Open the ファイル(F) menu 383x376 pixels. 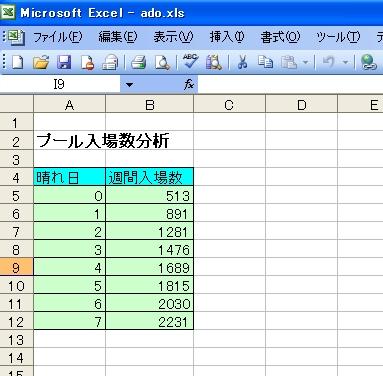(x=57, y=37)
